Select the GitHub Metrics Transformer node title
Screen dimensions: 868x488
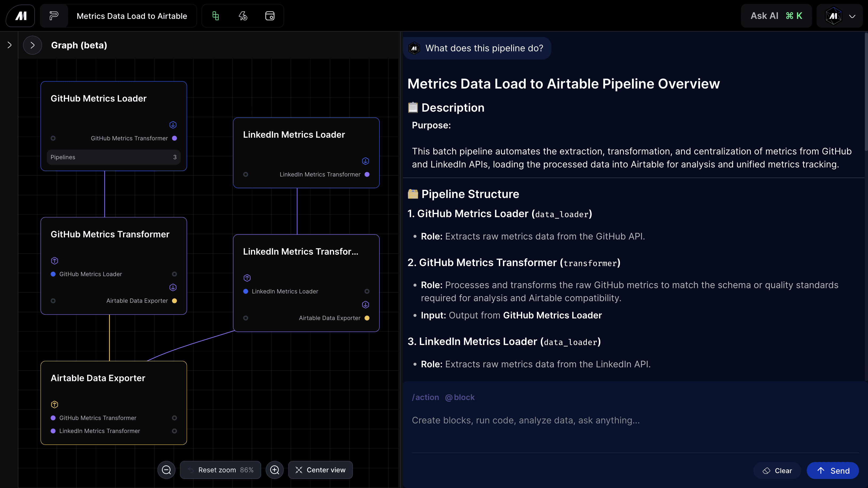(110, 234)
